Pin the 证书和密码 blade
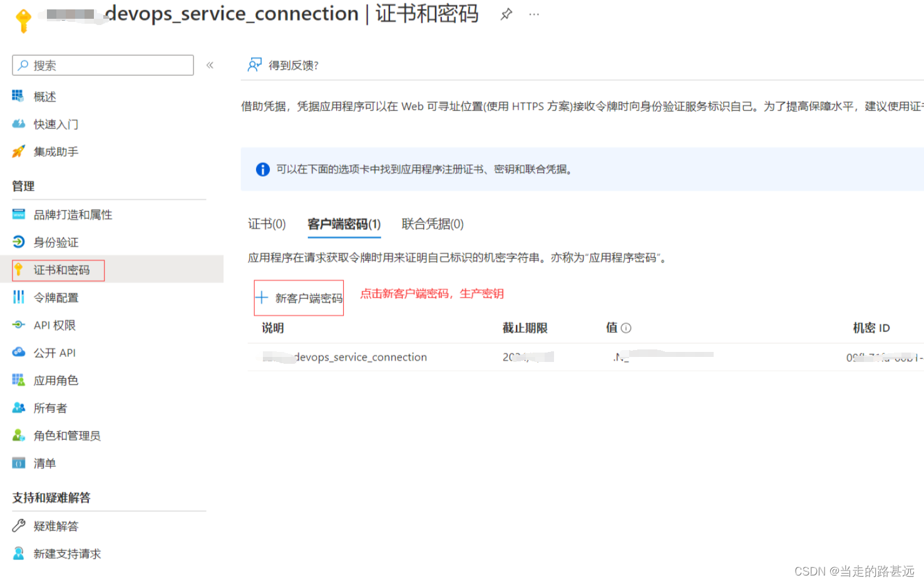The image size is (924, 583). coord(506,14)
